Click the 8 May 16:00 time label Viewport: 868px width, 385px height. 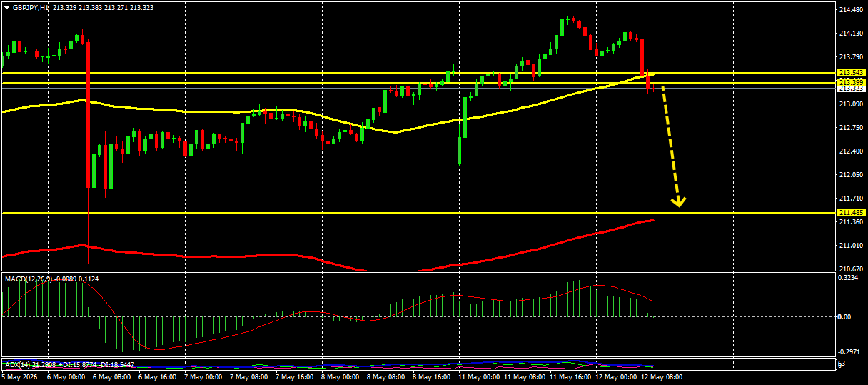[433, 376]
